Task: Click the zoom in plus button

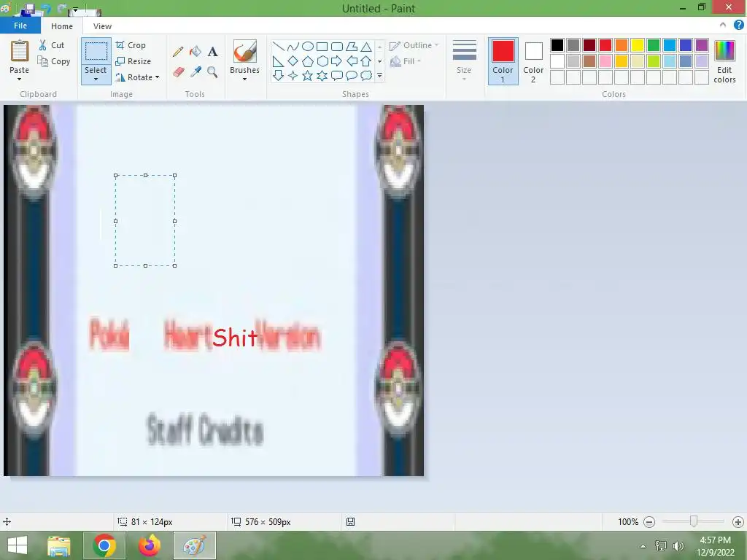Action: coord(738,522)
